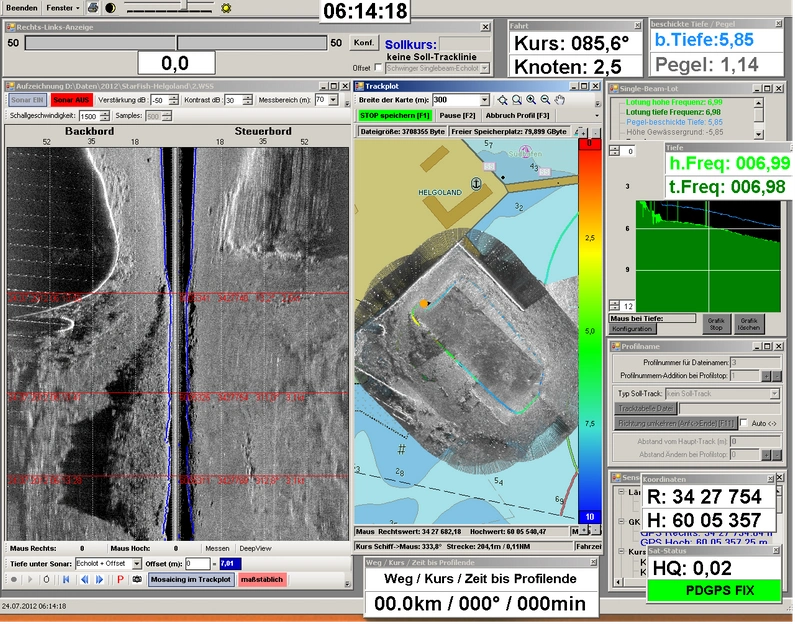This screenshot has width=800, height=629.
Task: Click the camera snapshot icon below the sonar view
Action: [x=137, y=582]
